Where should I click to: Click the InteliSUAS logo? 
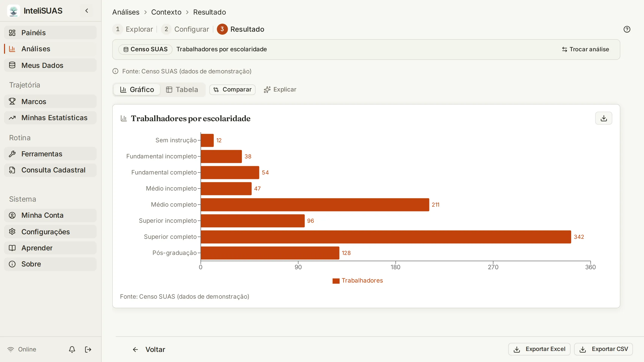click(x=14, y=11)
